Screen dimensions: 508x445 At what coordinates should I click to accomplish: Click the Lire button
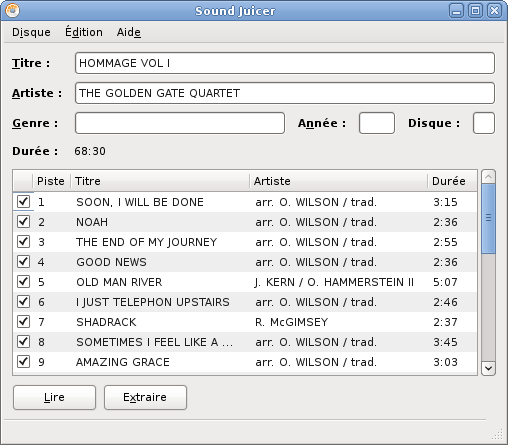[x=54, y=397]
